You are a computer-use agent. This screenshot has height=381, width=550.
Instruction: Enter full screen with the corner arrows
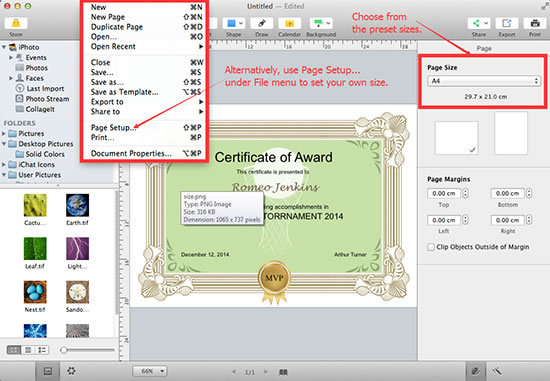tap(544, 6)
